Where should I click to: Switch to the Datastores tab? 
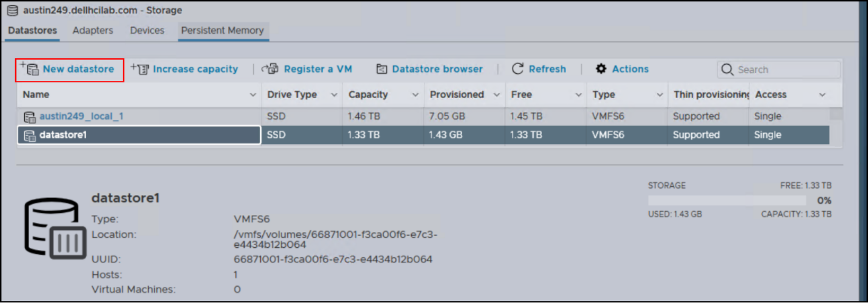32,30
